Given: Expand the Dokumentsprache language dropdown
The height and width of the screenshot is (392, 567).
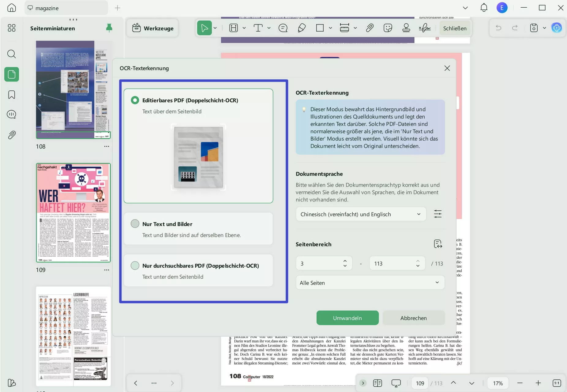Looking at the screenshot, I should [361, 214].
